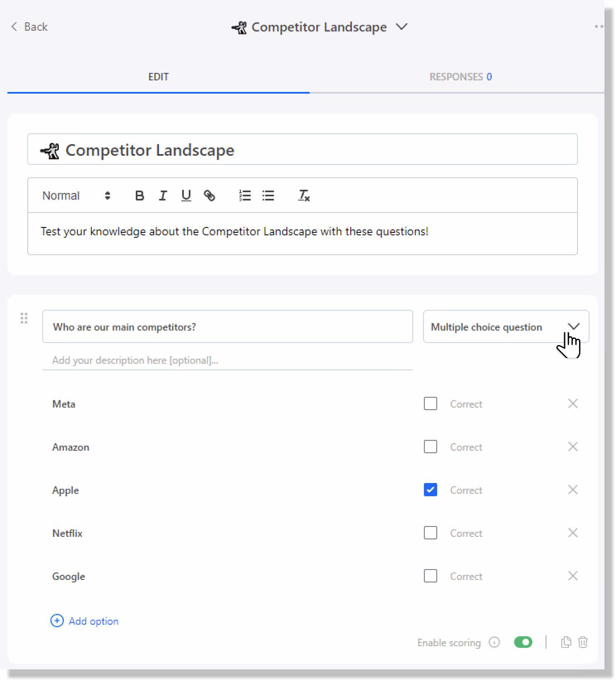Image resolution: width=616 pixels, height=681 pixels.
Task: Switch to the RESPONSES tab
Action: (460, 77)
